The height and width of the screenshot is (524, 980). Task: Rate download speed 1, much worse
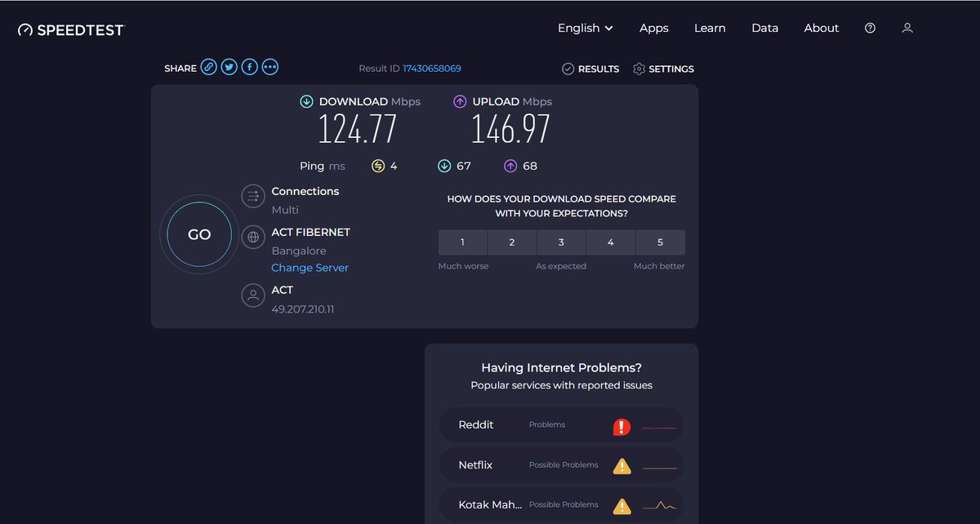[x=463, y=242]
